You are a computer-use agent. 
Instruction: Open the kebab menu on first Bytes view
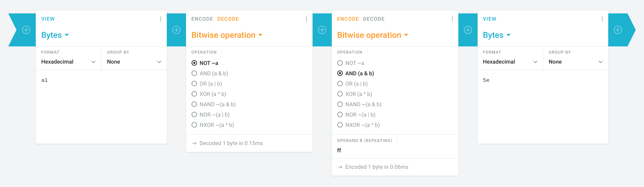coord(161,19)
